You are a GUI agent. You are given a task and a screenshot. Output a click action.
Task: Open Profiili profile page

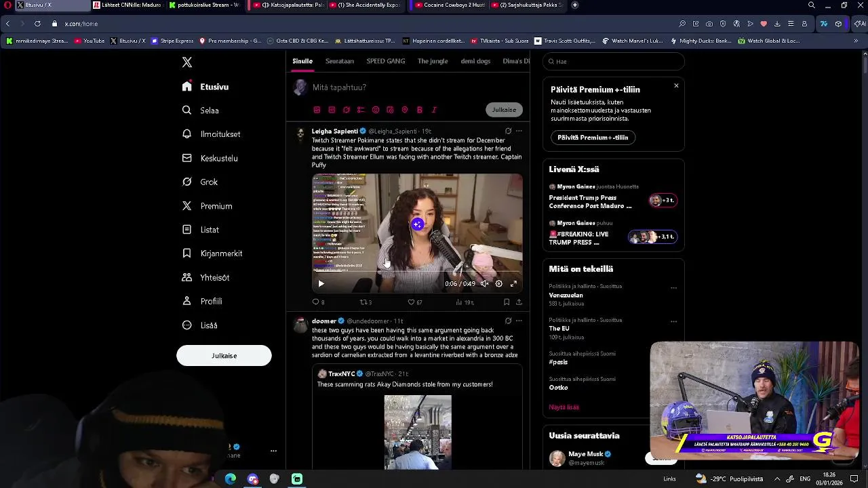pyautogui.click(x=202, y=301)
